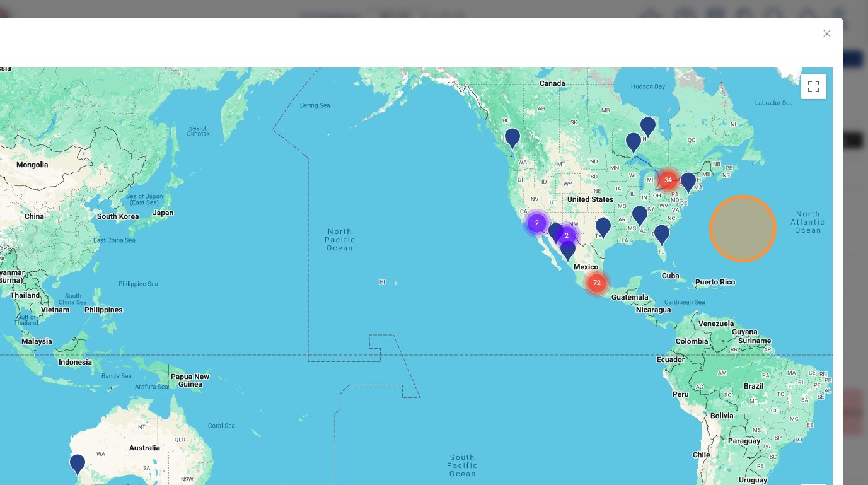Click the purple cluster marker near California
The width and height of the screenshot is (868, 485).
click(x=536, y=223)
